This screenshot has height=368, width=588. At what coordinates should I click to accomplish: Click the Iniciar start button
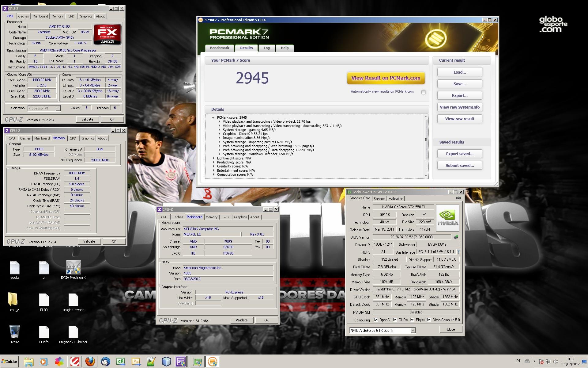click(10, 362)
